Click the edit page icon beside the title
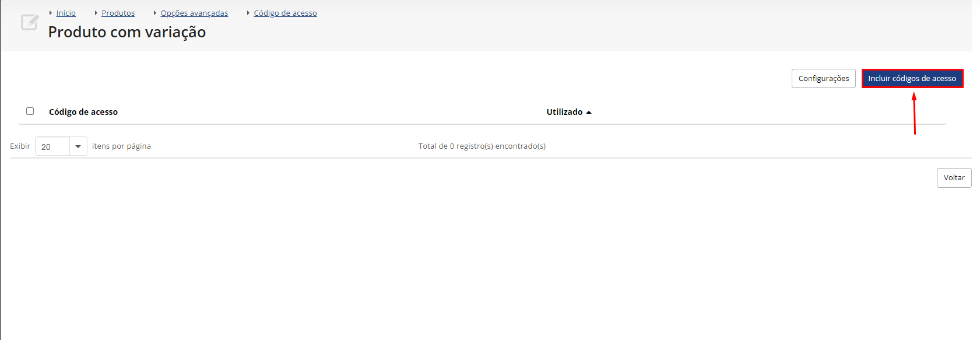This screenshot has height=340, width=980. pyautogui.click(x=29, y=23)
